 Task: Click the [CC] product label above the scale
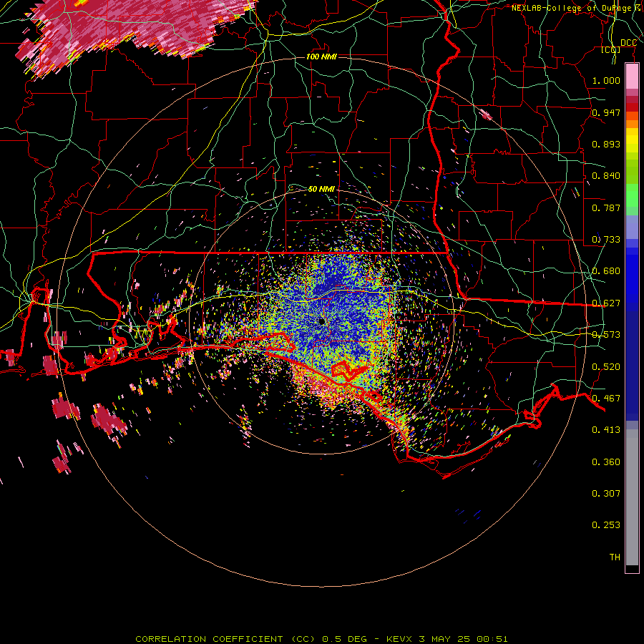point(611,50)
